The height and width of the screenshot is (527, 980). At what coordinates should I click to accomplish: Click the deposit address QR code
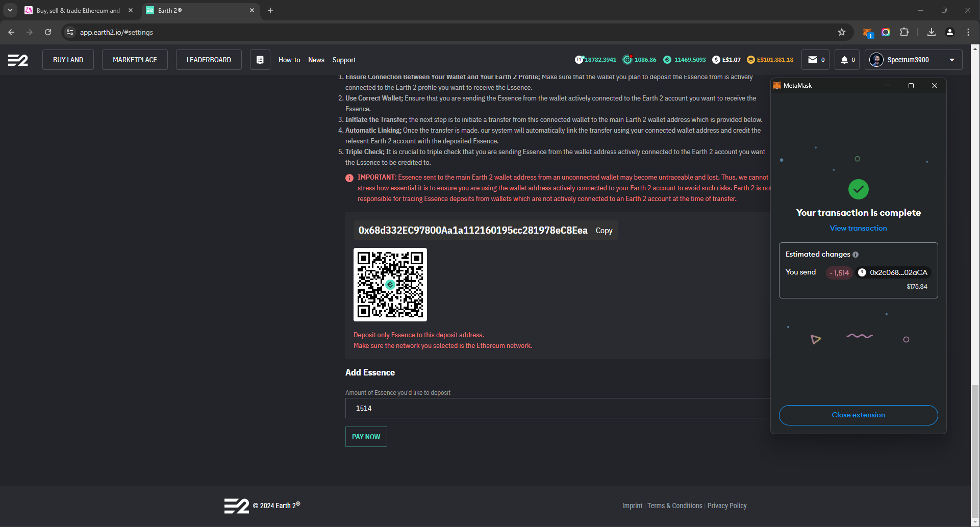[x=390, y=285]
